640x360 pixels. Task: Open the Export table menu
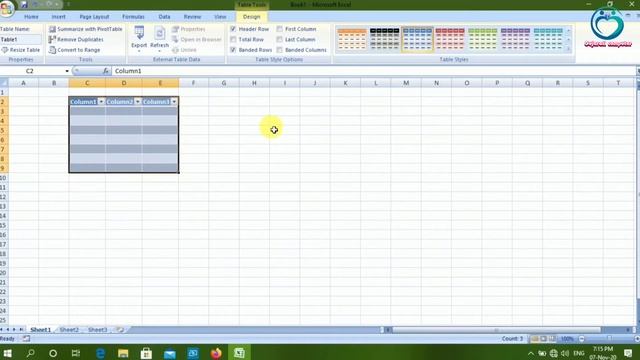pos(139,39)
